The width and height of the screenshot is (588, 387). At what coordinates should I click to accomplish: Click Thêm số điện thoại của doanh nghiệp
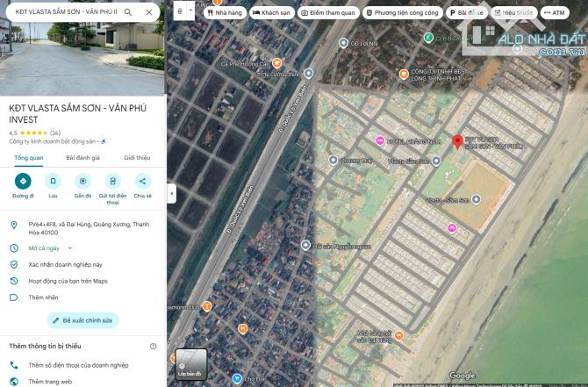(x=78, y=365)
